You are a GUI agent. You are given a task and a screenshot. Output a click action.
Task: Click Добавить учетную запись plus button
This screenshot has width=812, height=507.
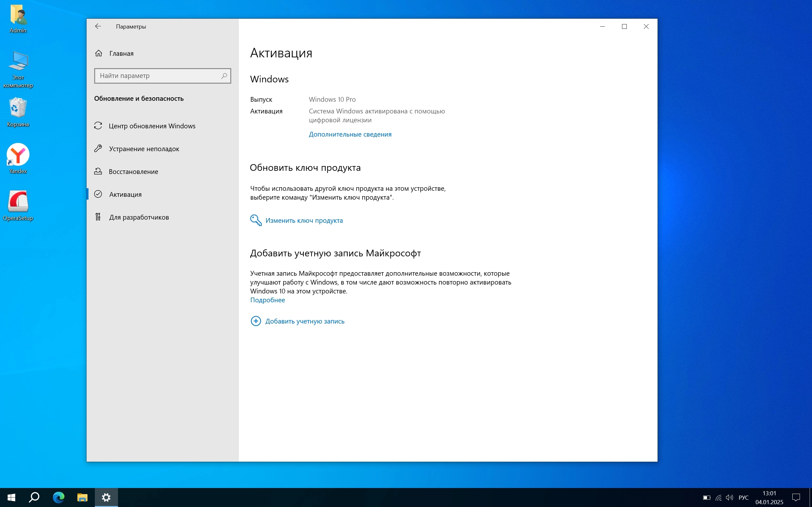(256, 321)
